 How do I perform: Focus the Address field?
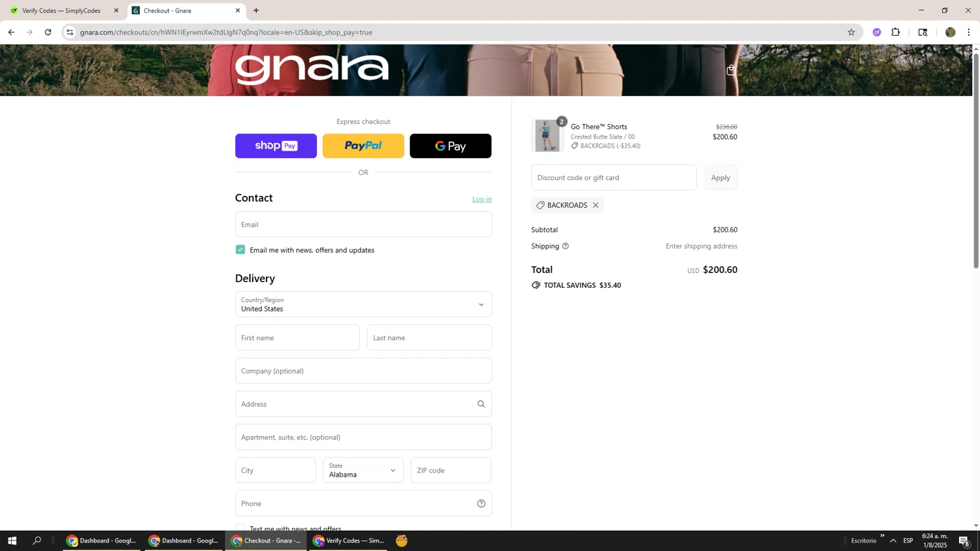point(363,404)
